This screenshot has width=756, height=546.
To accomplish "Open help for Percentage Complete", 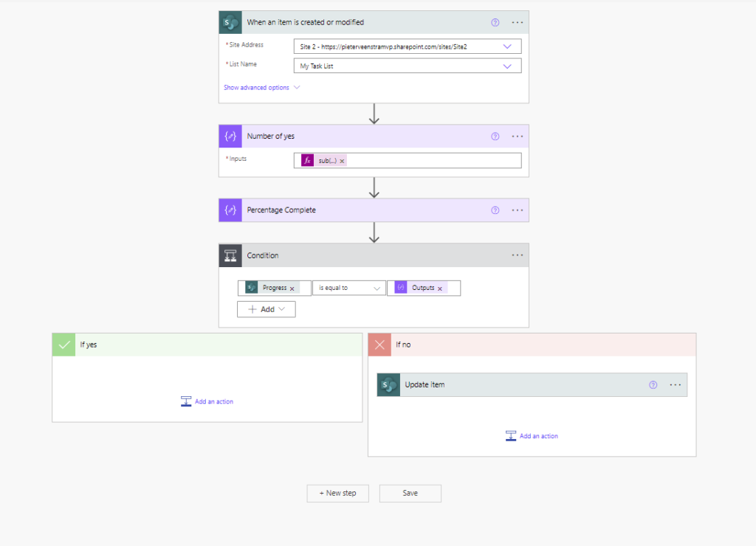I will tap(495, 210).
